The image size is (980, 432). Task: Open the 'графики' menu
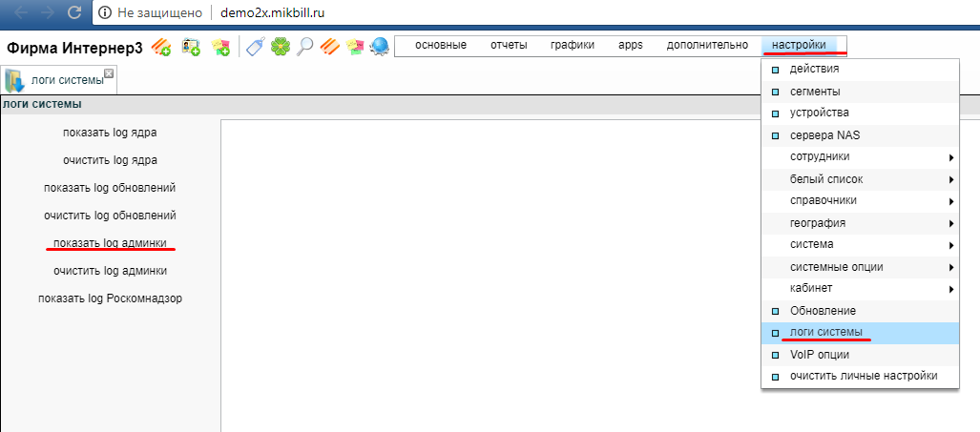pyautogui.click(x=573, y=45)
